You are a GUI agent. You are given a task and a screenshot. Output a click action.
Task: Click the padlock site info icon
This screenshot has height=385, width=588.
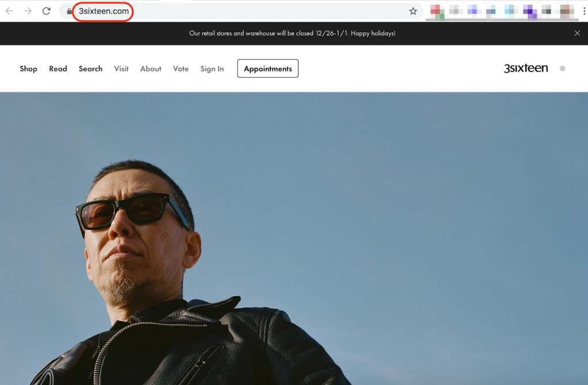click(70, 12)
